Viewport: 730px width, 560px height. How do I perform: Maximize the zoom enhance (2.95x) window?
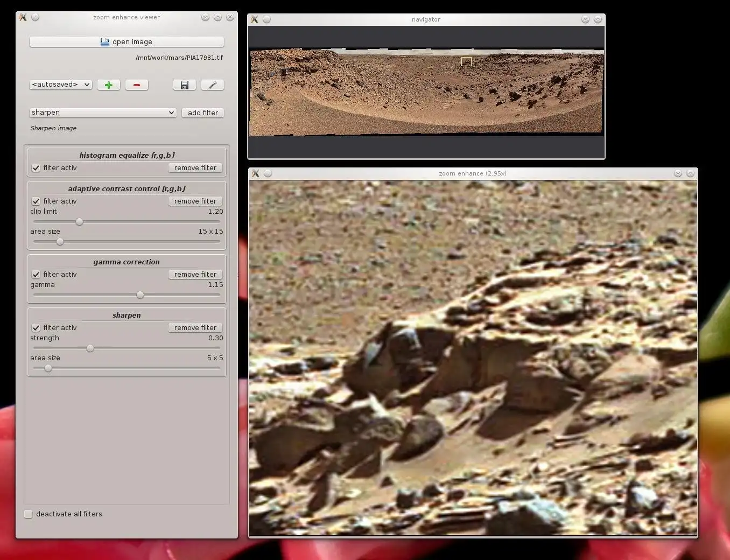coord(690,173)
